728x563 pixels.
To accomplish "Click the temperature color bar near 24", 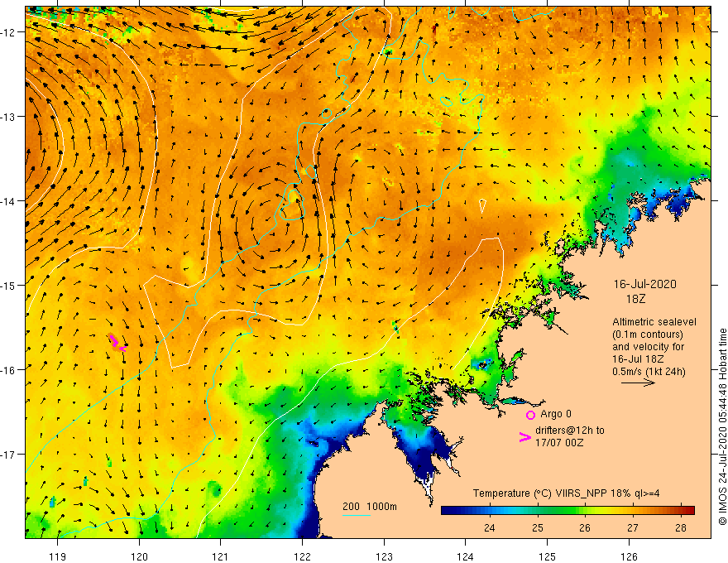I will pos(490,510).
